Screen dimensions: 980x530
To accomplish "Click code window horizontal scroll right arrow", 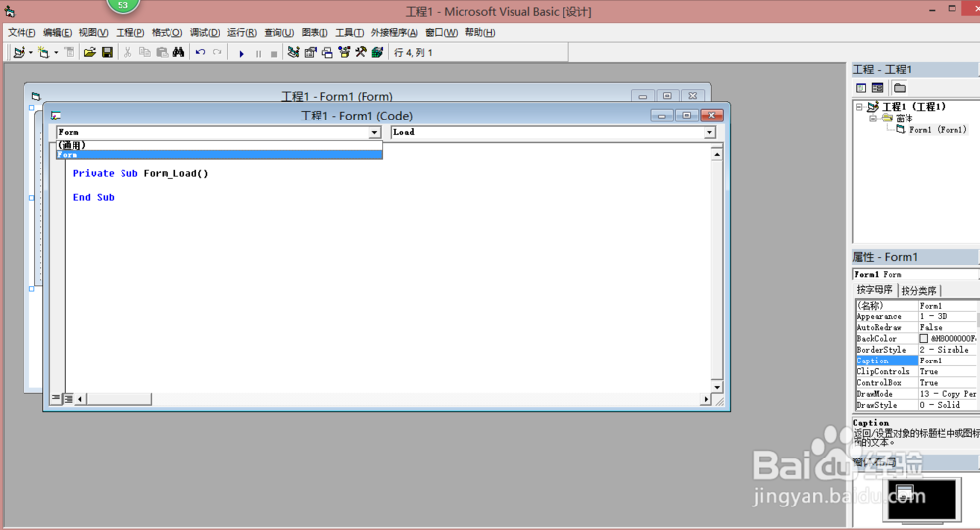I will pyautogui.click(x=706, y=398).
